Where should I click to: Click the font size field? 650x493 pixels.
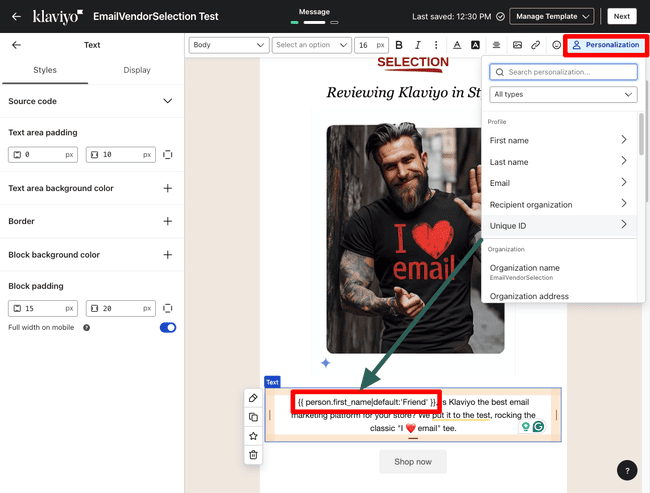371,45
